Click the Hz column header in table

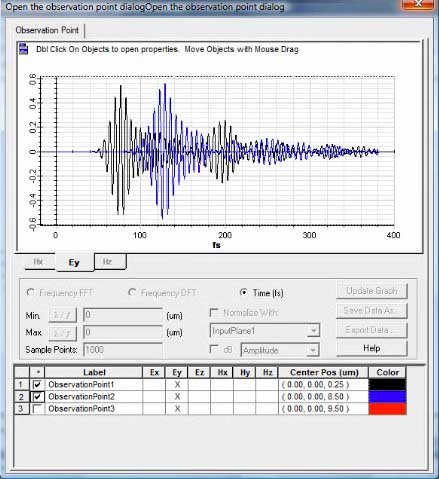[x=267, y=372]
